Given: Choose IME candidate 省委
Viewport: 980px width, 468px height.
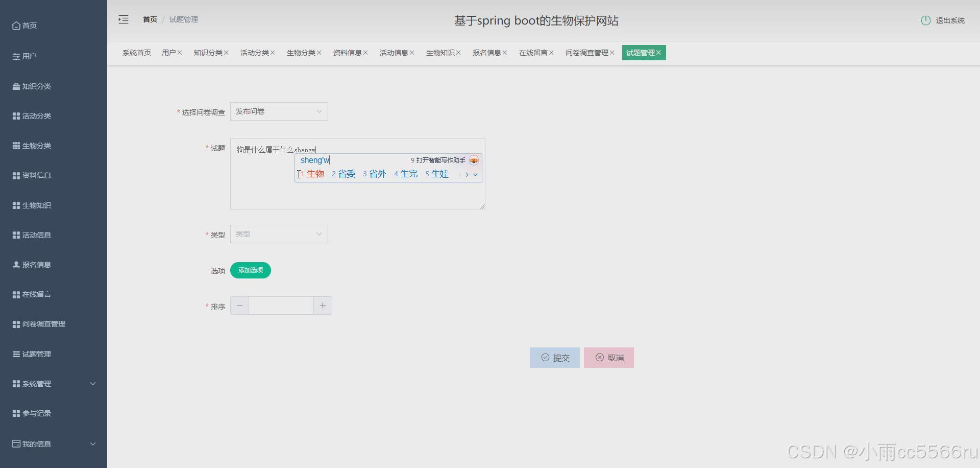Looking at the screenshot, I should [344, 174].
